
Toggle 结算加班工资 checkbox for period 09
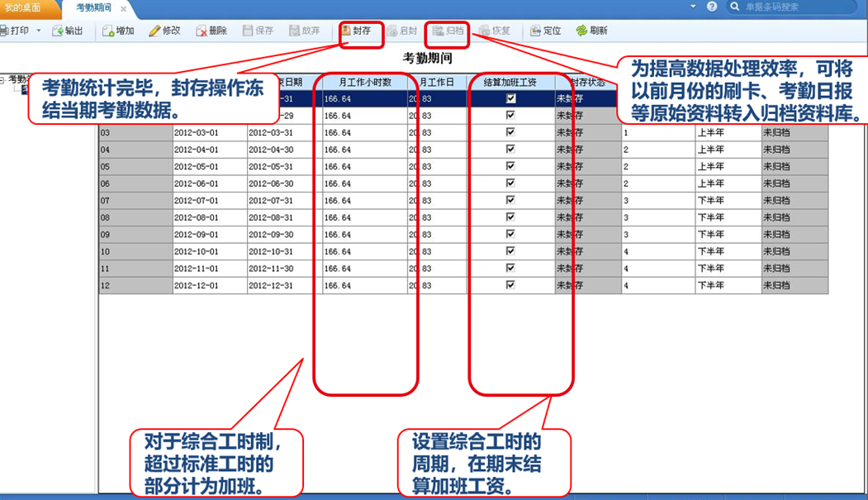click(x=510, y=234)
